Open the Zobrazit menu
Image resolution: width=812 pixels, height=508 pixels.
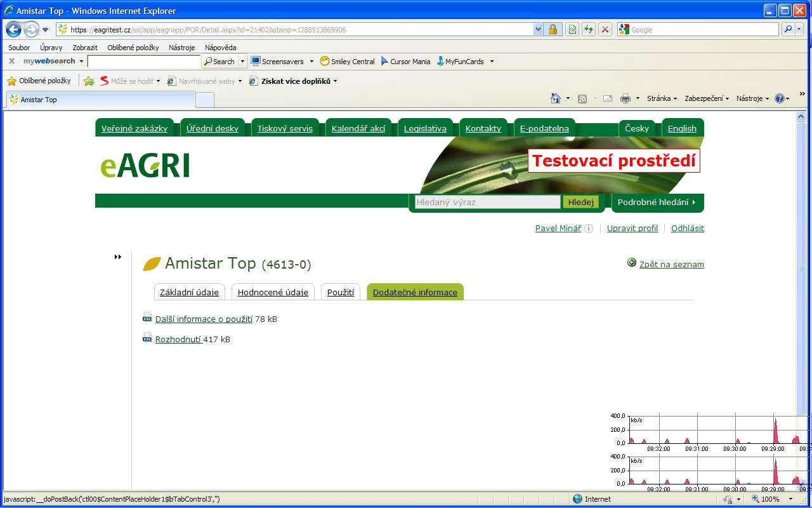[85, 48]
